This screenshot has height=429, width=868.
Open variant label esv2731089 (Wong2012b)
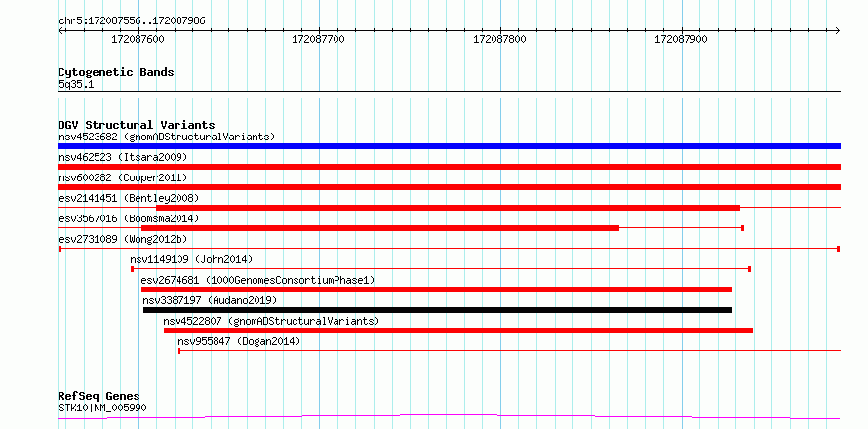pos(123,239)
